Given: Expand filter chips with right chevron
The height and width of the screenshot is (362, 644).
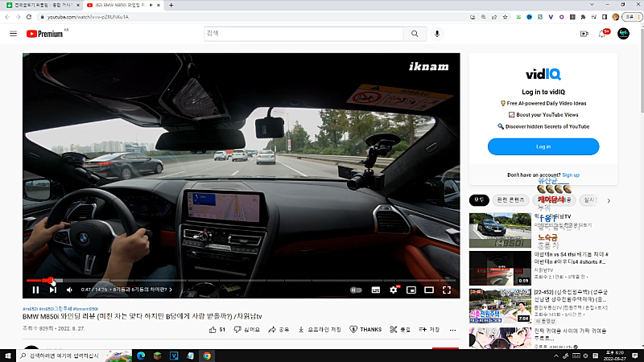Looking at the screenshot, I should point(609,200).
